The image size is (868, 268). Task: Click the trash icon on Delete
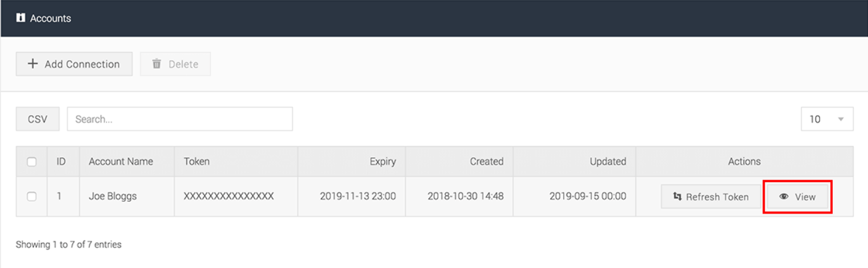point(156,64)
